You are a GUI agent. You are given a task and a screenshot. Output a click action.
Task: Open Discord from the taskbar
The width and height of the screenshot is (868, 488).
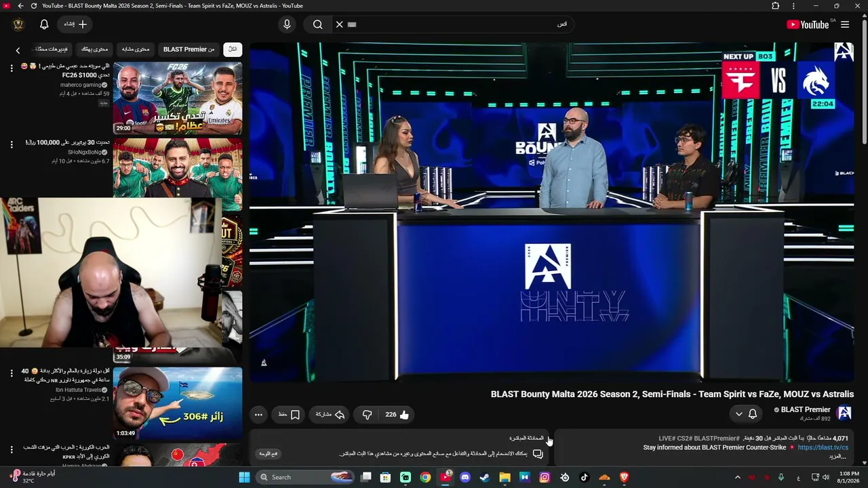pyautogui.click(x=465, y=477)
